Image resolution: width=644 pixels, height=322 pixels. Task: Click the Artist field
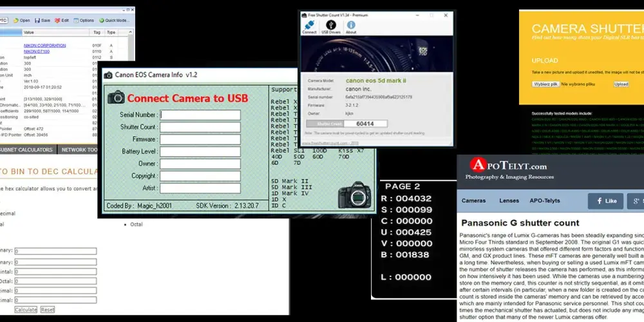point(200,188)
